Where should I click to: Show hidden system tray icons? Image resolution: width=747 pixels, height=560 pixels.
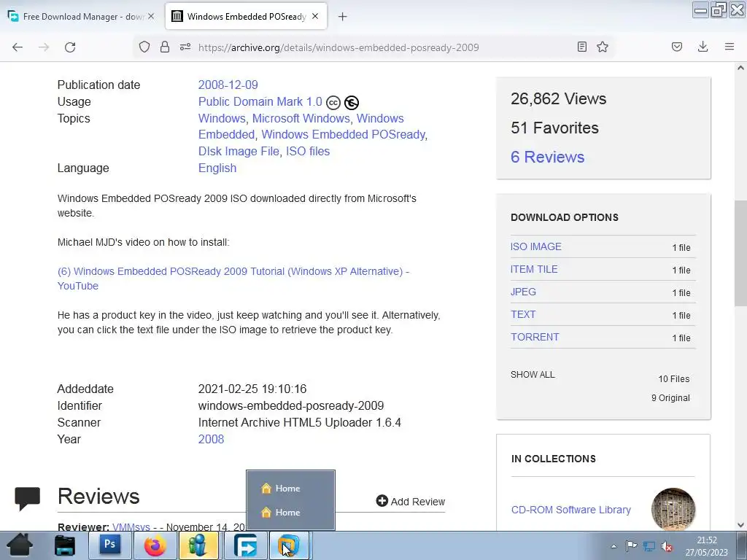[x=614, y=546]
